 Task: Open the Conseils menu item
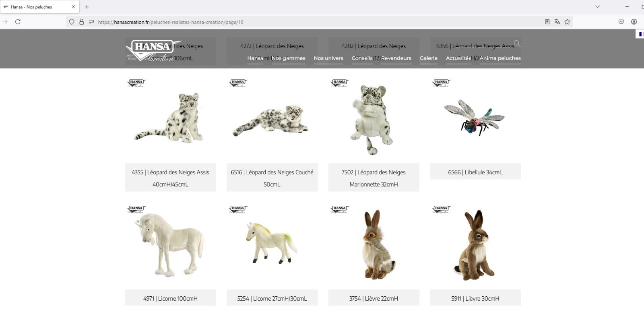pos(362,58)
